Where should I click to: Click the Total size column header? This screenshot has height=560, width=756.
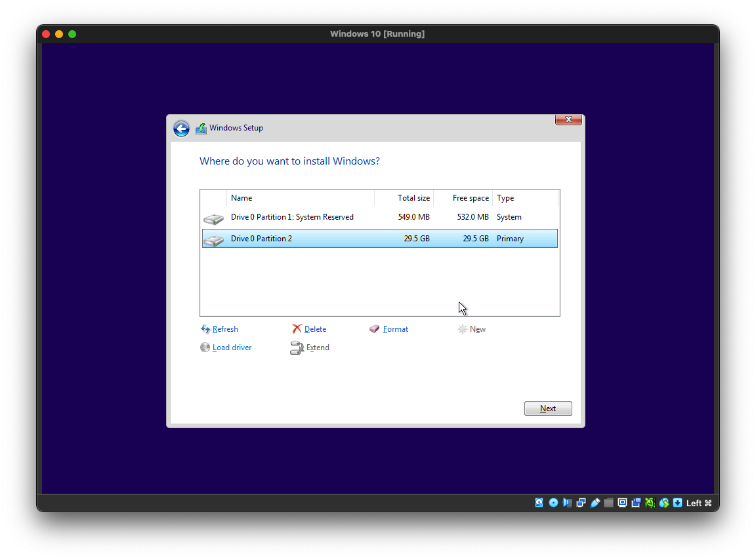coord(413,198)
